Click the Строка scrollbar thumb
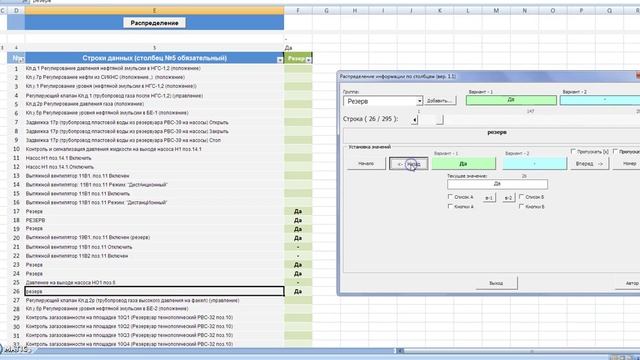 point(440,120)
